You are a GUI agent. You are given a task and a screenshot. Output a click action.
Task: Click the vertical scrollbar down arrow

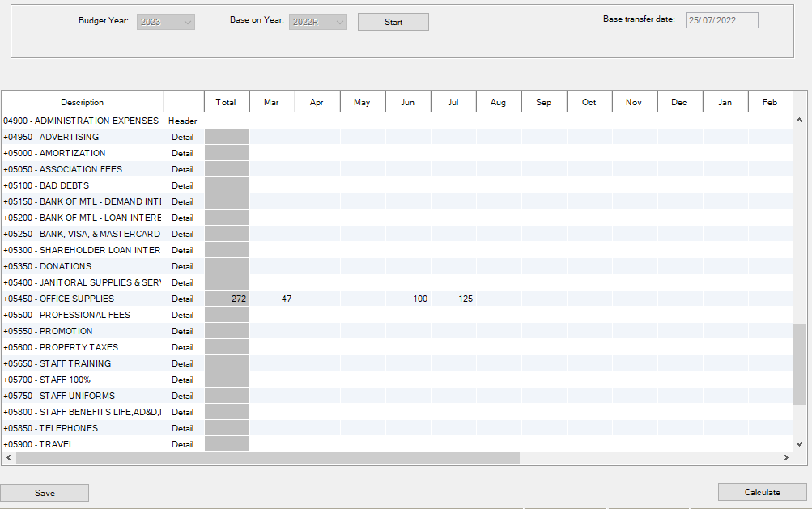pos(800,443)
